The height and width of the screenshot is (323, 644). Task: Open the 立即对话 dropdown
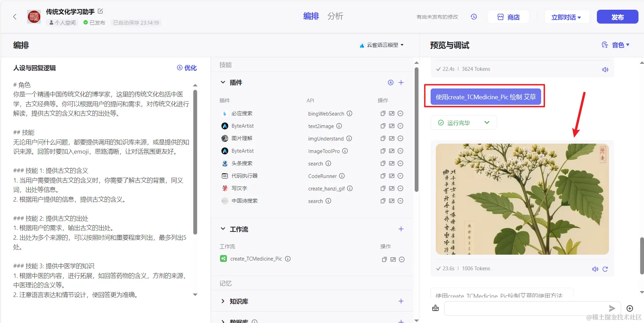point(566,17)
